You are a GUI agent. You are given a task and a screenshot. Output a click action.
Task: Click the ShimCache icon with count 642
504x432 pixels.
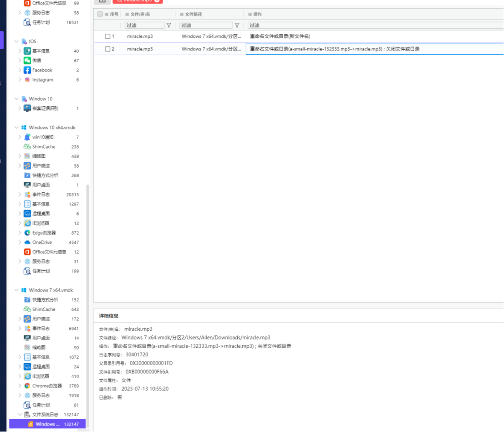coord(27,309)
